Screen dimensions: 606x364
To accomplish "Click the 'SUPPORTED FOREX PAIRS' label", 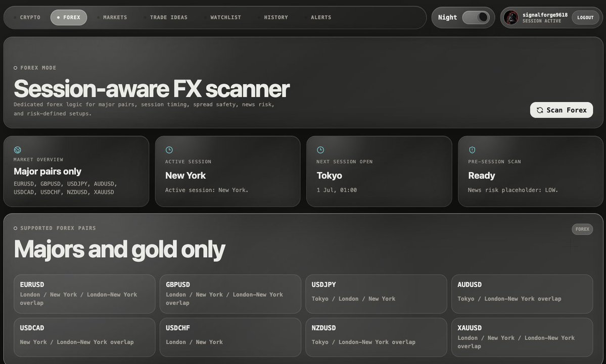I will pyautogui.click(x=58, y=228).
